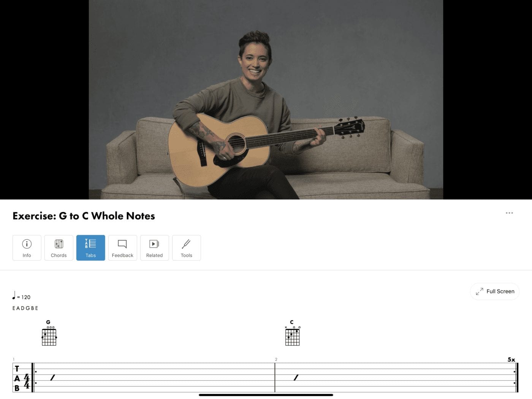
Task: Click the 5x repeat marker
Action: click(511, 359)
